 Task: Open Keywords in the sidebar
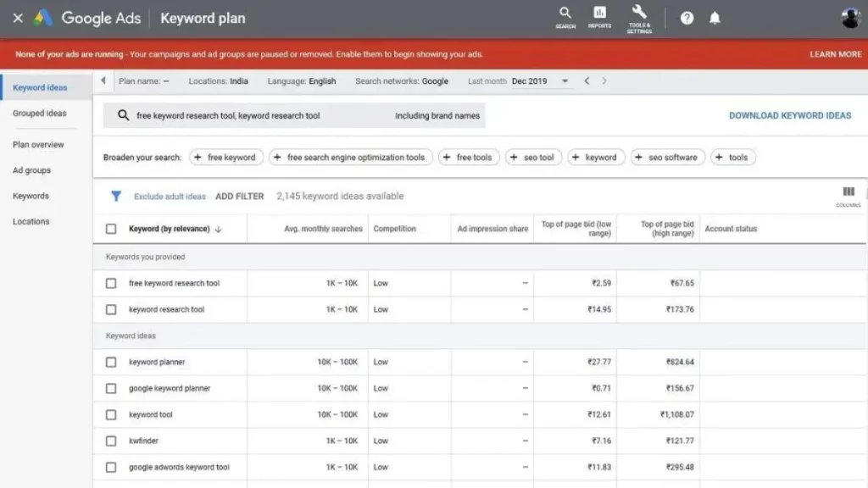[31, 196]
